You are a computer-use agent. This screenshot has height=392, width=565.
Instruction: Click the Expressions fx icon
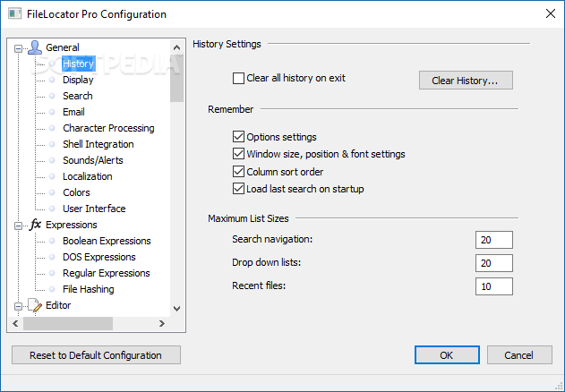point(35,225)
